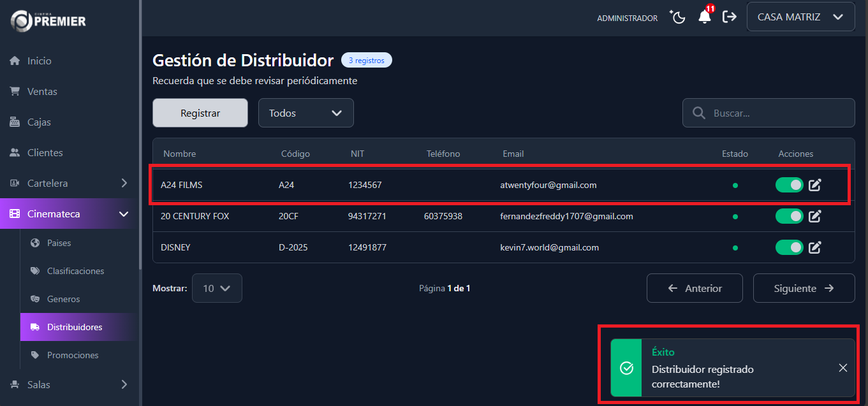Open the notifications bell
The image size is (868, 406).
coord(705,17)
